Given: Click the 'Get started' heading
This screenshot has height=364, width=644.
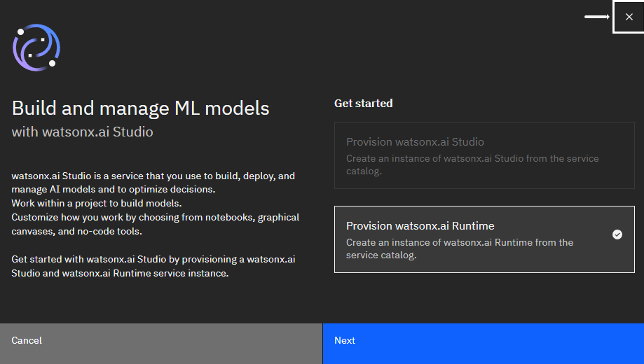Looking at the screenshot, I should pyautogui.click(x=363, y=104).
